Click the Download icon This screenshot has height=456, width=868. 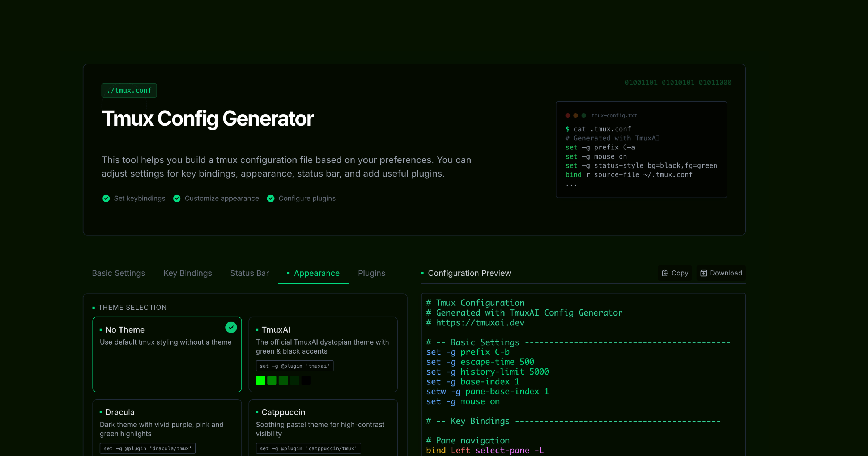pos(703,273)
